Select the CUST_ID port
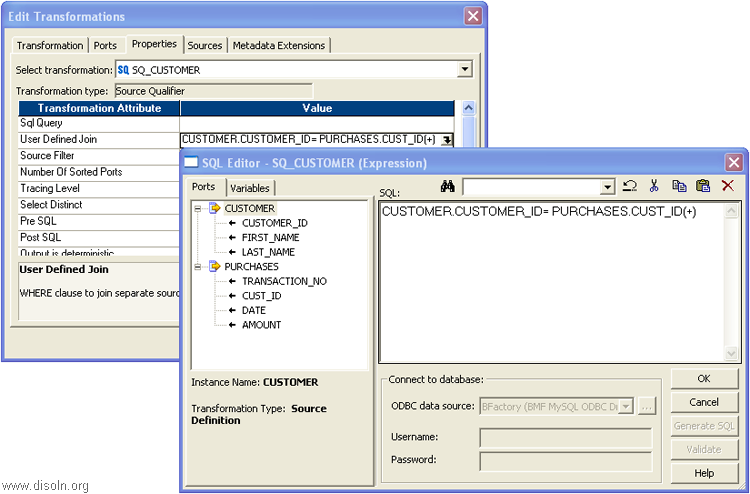The image size is (750, 494). (x=261, y=296)
